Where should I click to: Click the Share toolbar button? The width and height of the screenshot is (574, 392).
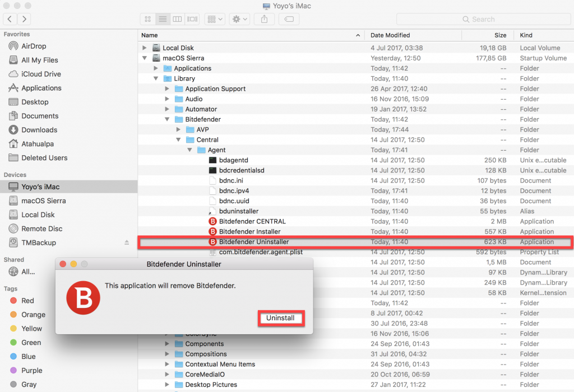(265, 19)
